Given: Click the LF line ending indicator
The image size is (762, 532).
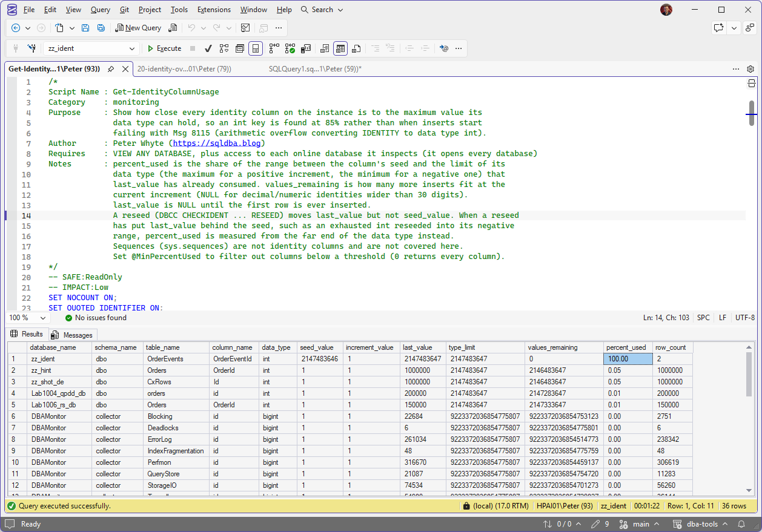Looking at the screenshot, I should click(x=723, y=318).
